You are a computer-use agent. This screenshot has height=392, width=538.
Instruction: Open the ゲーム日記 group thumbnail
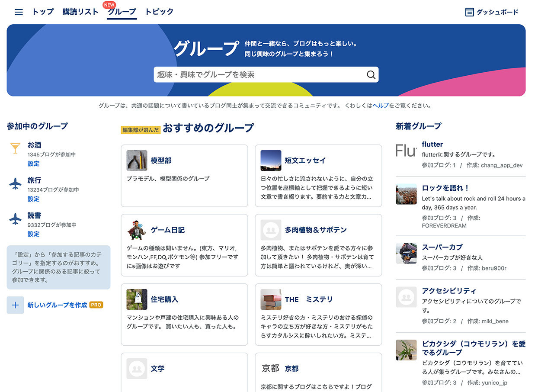point(137,230)
